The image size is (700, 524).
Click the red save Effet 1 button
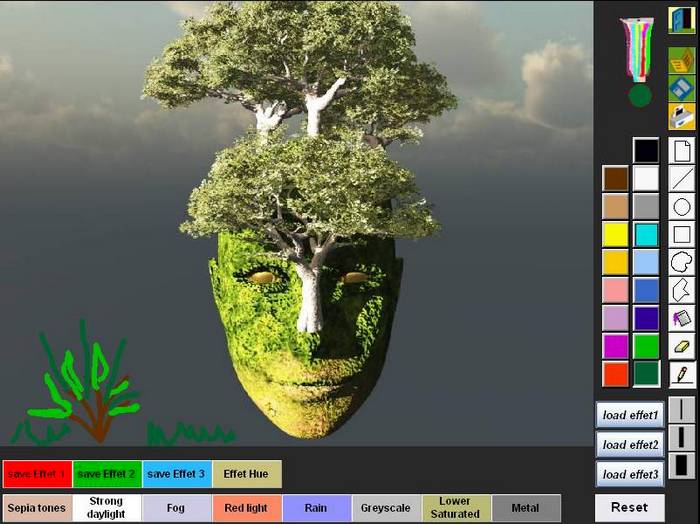38,474
